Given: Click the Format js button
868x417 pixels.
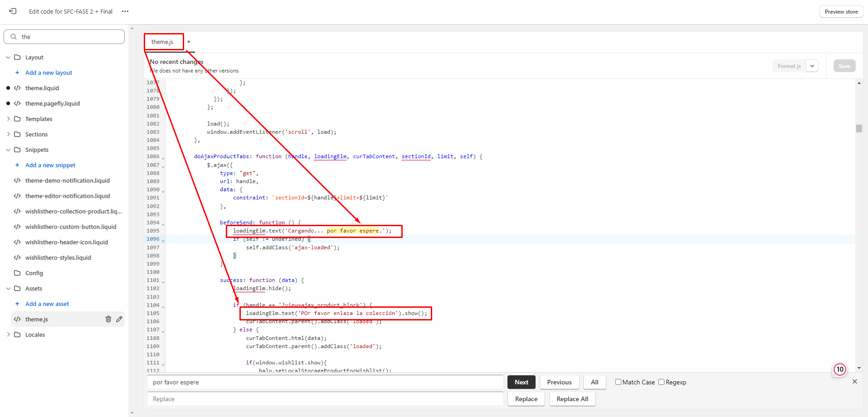Looking at the screenshot, I should (x=789, y=66).
